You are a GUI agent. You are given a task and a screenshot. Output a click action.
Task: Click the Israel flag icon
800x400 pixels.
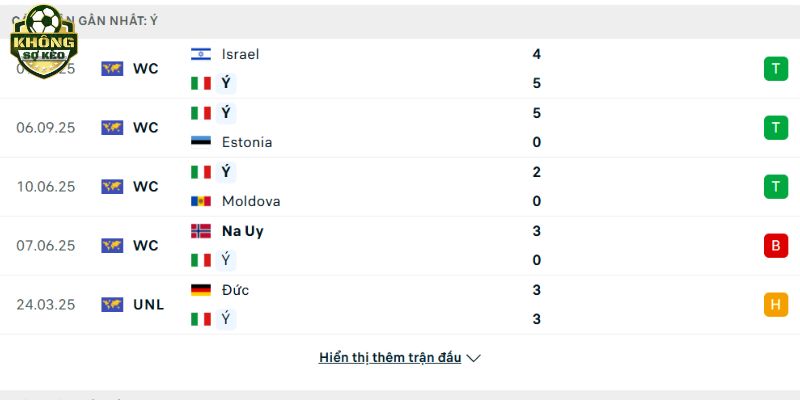(201, 54)
